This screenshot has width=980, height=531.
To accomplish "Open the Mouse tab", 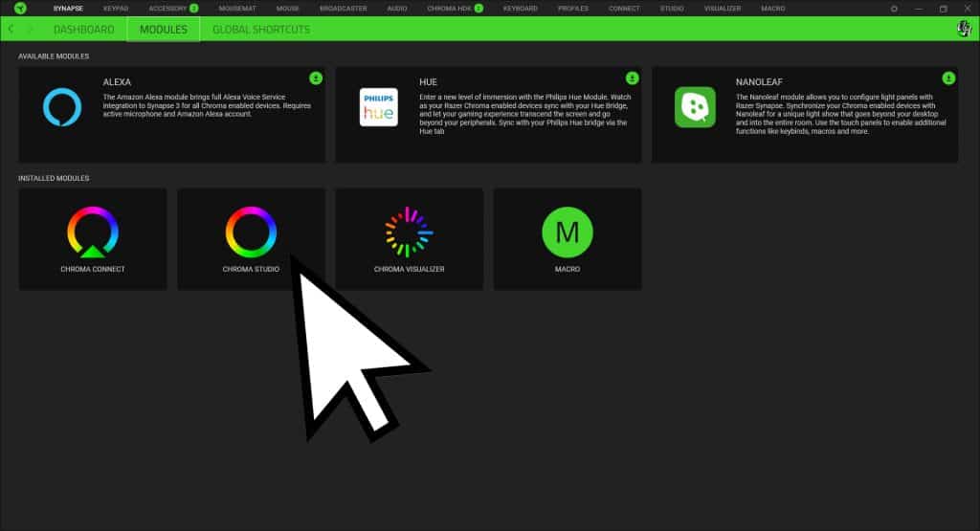I will pos(287,9).
